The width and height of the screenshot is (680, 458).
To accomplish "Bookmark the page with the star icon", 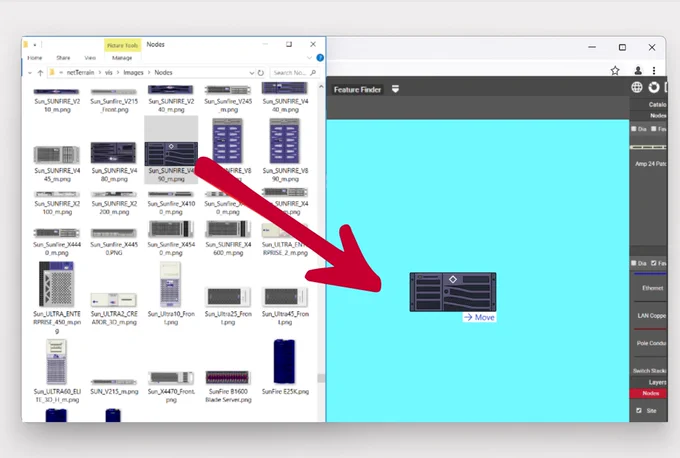I will pyautogui.click(x=615, y=70).
